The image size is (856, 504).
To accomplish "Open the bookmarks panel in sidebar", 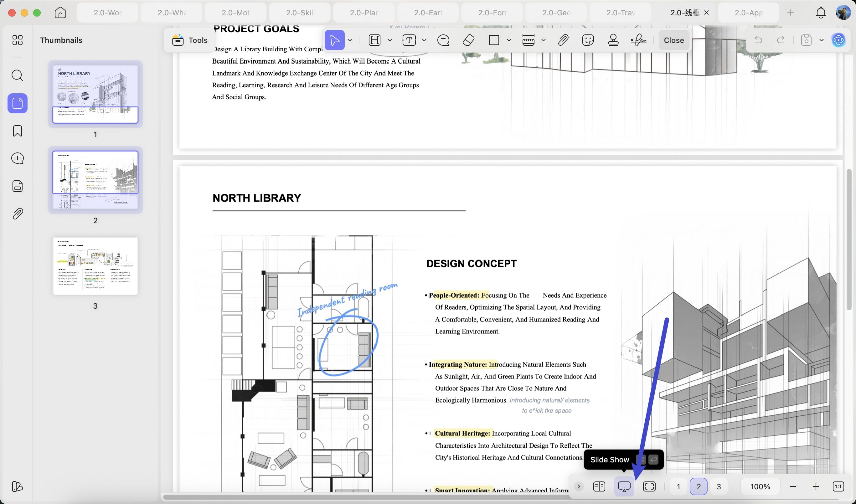I will [x=18, y=131].
